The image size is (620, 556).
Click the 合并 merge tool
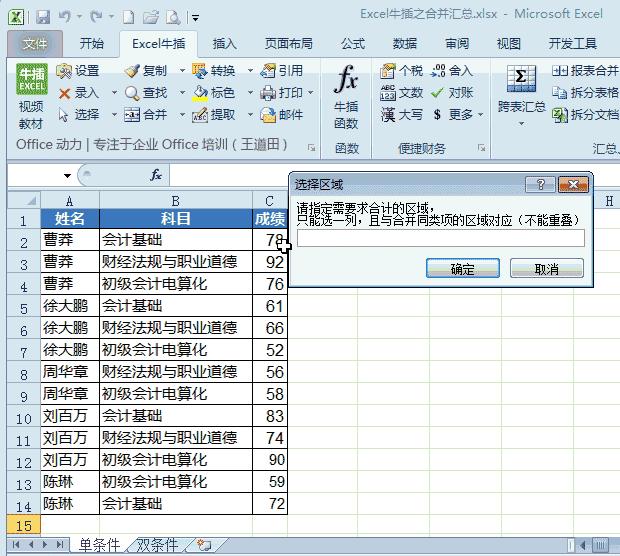pos(146,115)
